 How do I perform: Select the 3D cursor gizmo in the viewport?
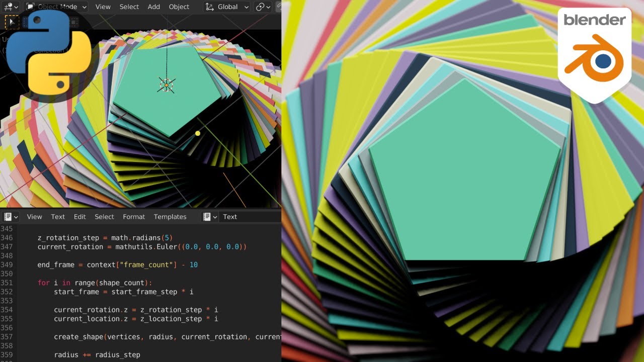[166, 85]
